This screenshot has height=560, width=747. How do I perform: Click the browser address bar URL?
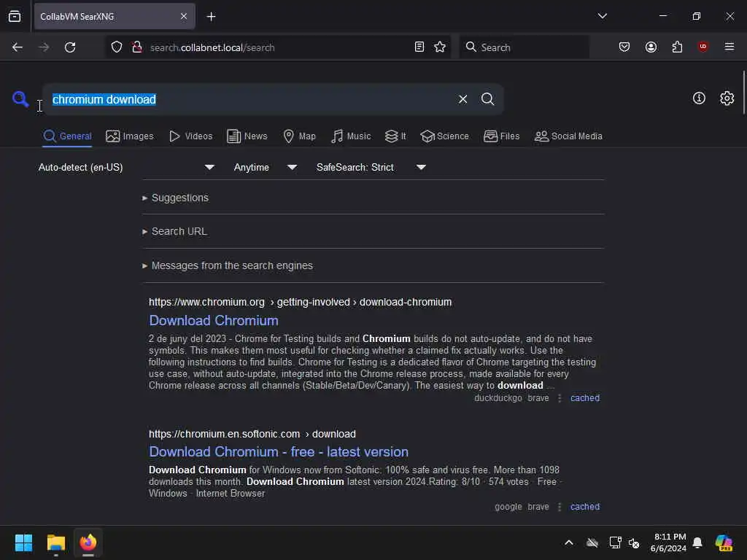pos(212,47)
